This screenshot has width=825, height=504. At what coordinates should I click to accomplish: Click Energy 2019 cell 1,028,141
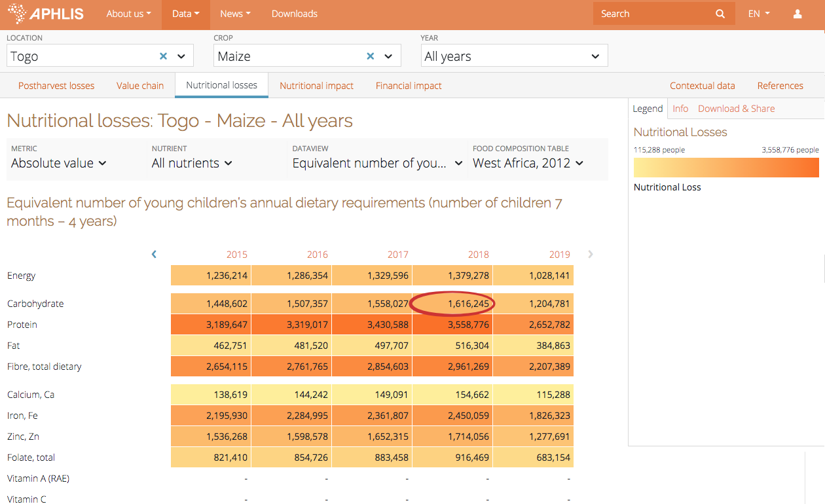pyautogui.click(x=533, y=276)
